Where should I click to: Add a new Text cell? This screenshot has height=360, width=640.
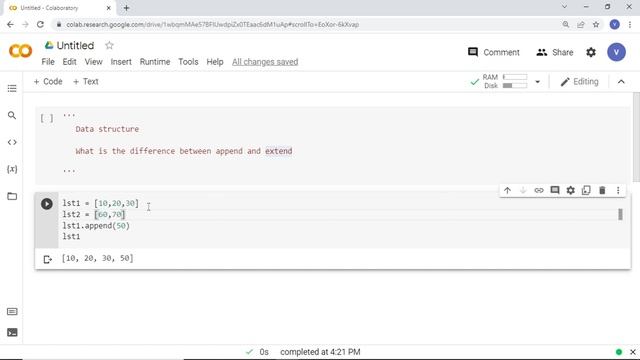click(86, 82)
